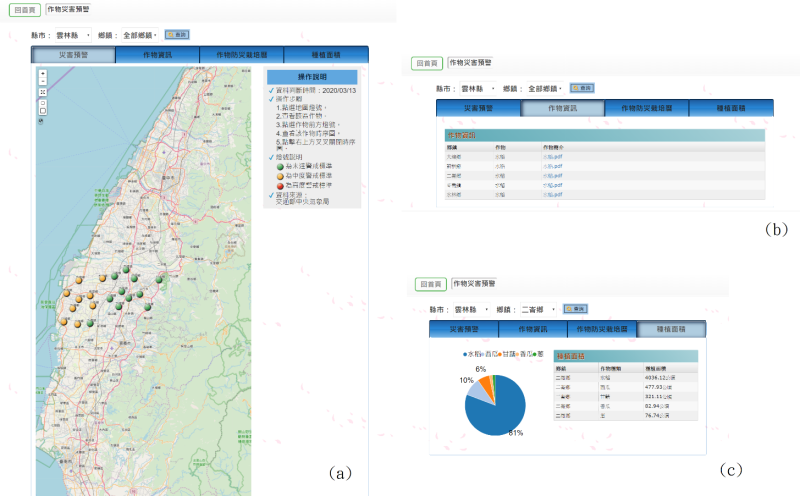Zoom out on the Taiwan map
800x496 pixels.
pos(42,82)
